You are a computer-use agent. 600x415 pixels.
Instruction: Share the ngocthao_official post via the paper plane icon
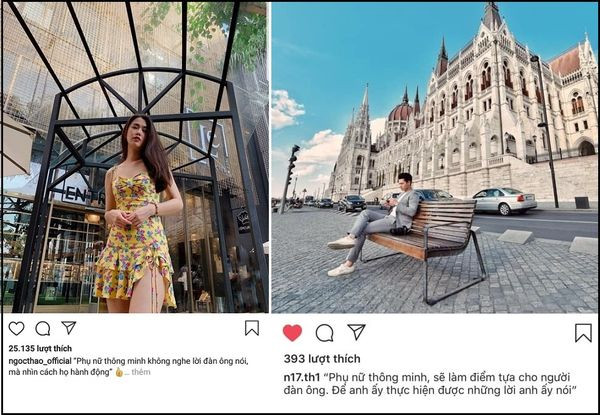pos(69,327)
